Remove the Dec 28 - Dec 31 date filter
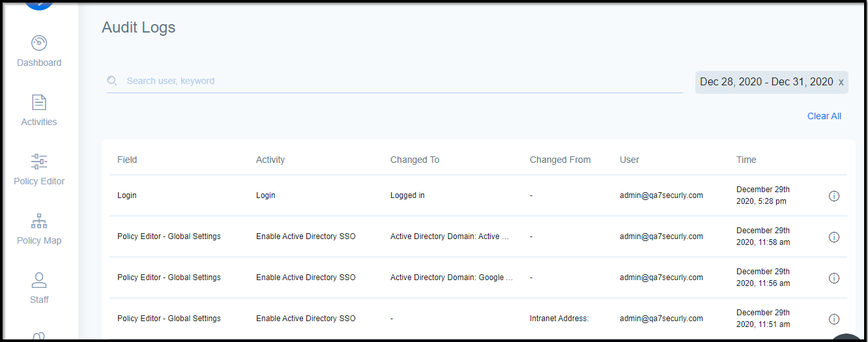The width and height of the screenshot is (868, 342). [x=841, y=82]
